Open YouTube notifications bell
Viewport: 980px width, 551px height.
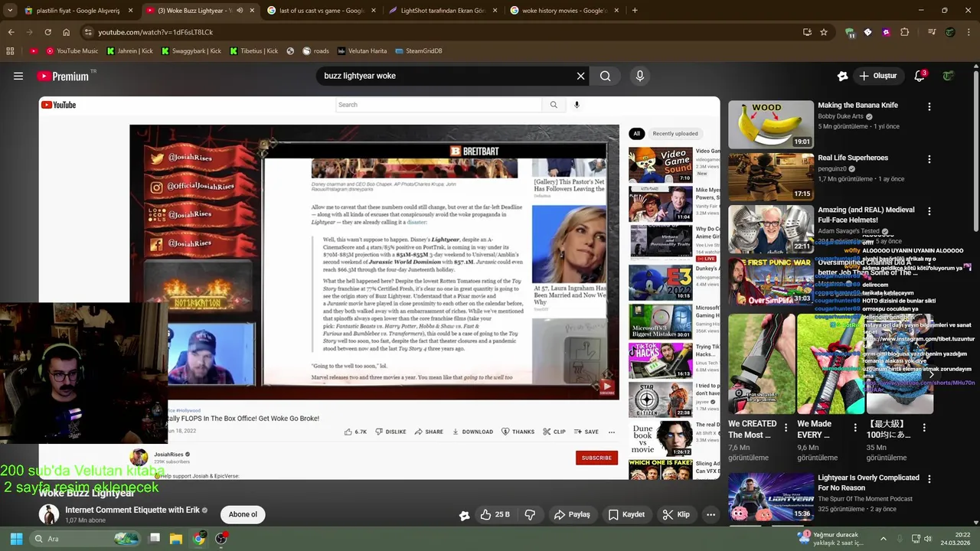coord(920,76)
